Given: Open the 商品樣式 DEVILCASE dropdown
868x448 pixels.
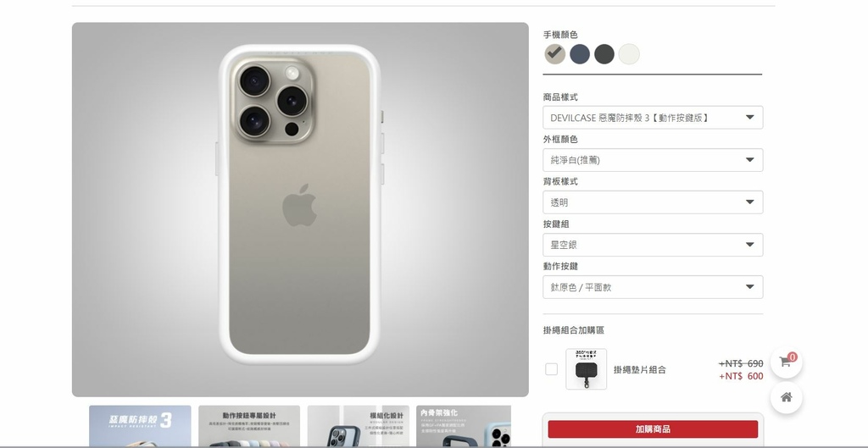Looking at the screenshot, I should pyautogui.click(x=653, y=117).
